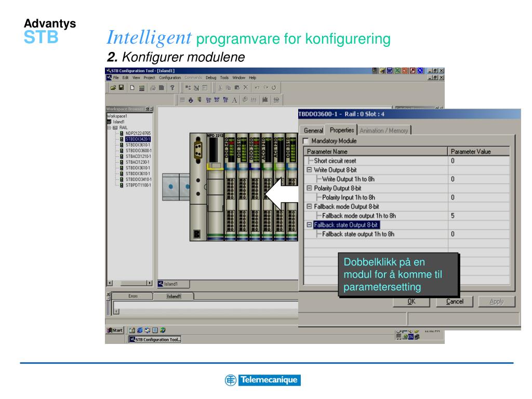Click the NPD 2212 module in island view

pyautogui.click(x=215, y=187)
